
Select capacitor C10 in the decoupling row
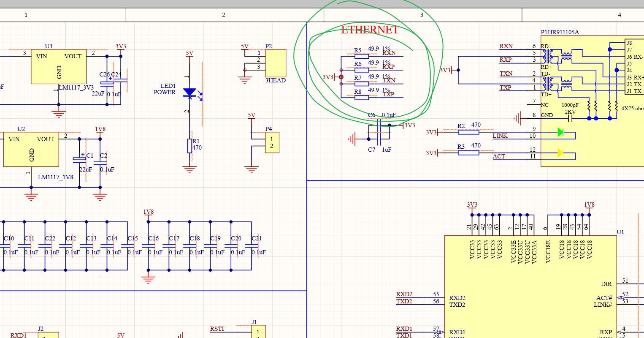[4, 245]
